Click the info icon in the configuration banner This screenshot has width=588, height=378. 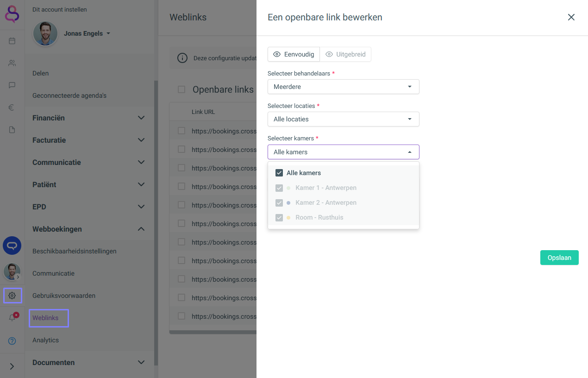point(182,58)
